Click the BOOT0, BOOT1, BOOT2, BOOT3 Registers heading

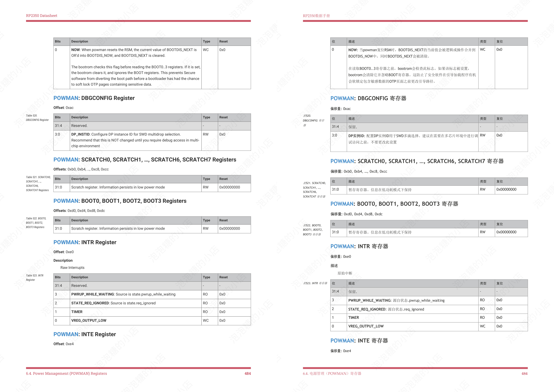tap(120, 201)
